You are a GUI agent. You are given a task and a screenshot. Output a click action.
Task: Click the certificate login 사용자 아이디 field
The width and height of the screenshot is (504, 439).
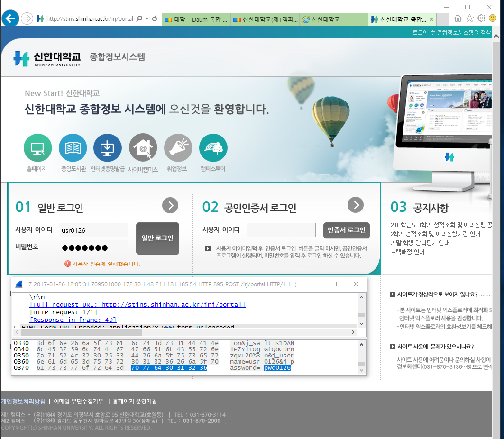click(x=281, y=230)
